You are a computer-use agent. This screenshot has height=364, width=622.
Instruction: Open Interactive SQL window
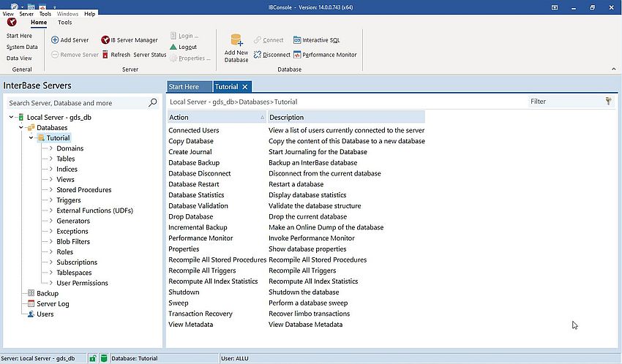pos(316,40)
